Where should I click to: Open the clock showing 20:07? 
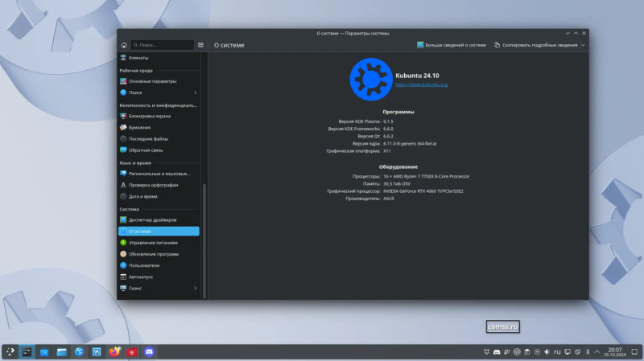615,352
